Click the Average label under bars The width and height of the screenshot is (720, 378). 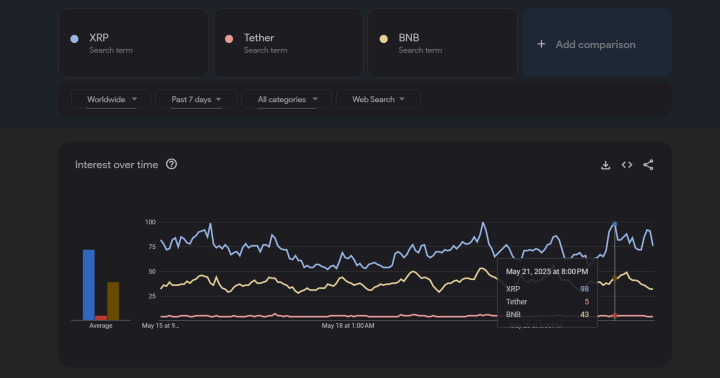point(101,326)
